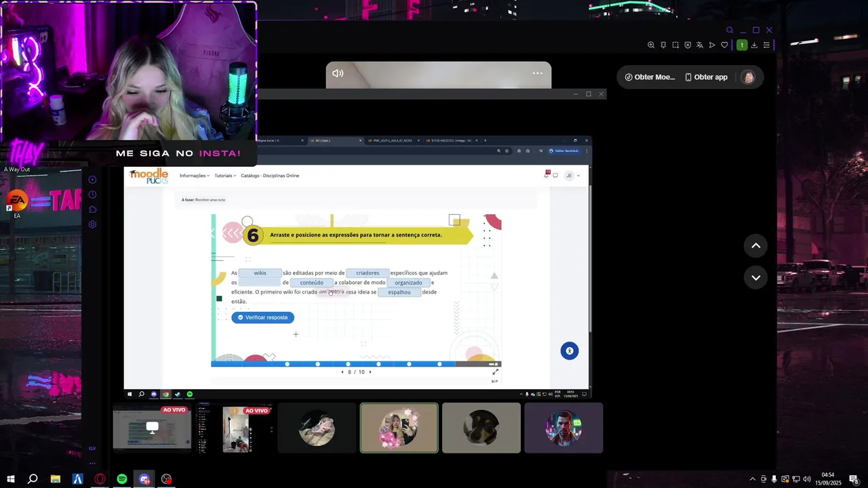Open the extensions cube icon in sidebar
The height and width of the screenshot is (488, 868).
pyautogui.click(x=92, y=209)
